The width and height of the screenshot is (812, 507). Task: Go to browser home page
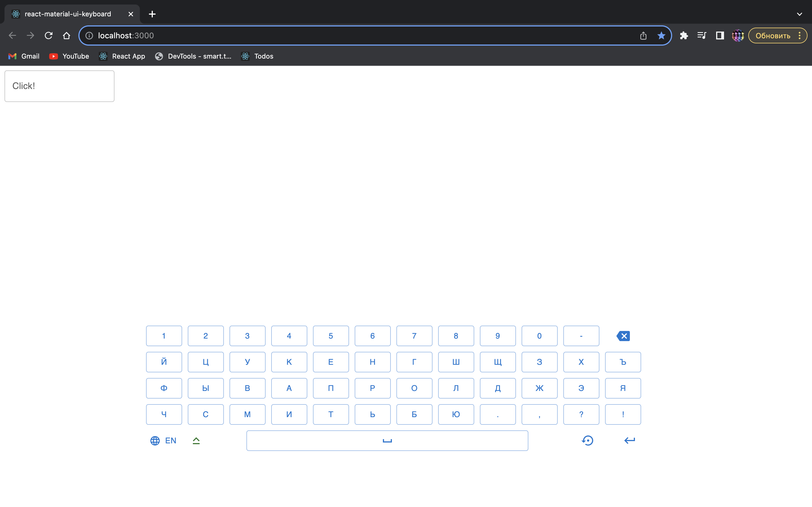67,35
